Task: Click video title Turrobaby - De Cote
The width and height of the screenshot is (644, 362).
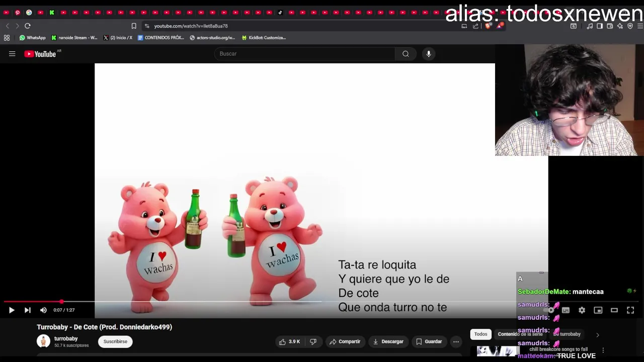Action: point(104,327)
